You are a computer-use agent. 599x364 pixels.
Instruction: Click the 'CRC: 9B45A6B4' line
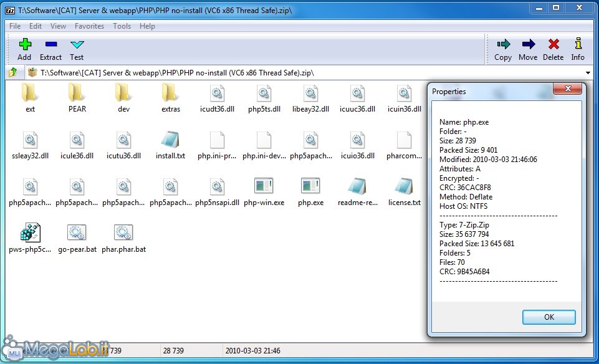pyautogui.click(x=464, y=272)
